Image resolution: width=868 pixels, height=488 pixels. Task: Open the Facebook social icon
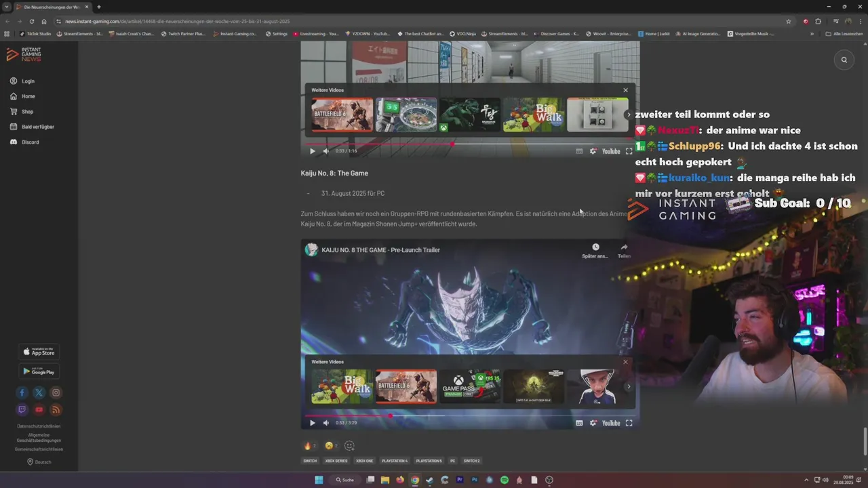(22, 392)
